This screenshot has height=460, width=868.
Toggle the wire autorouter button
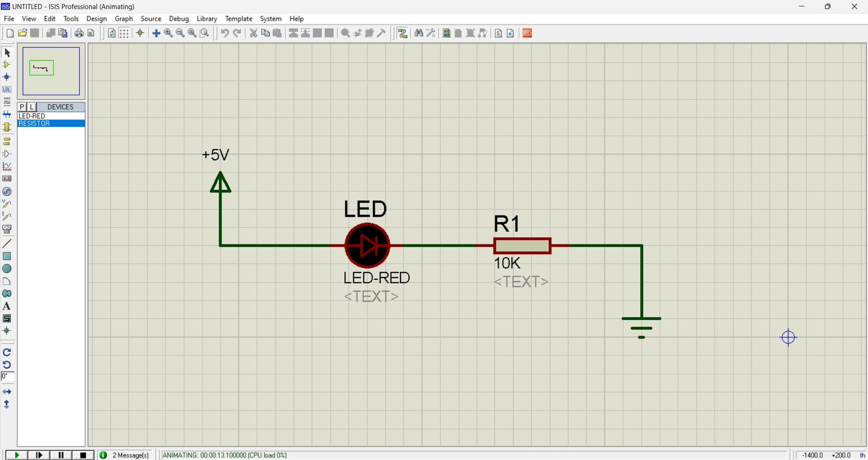(x=402, y=33)
